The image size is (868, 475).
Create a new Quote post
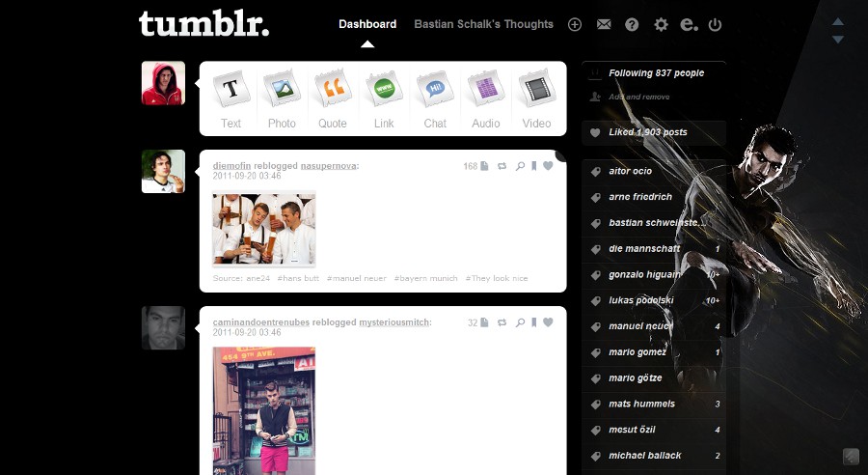click(x=333, y=99)
